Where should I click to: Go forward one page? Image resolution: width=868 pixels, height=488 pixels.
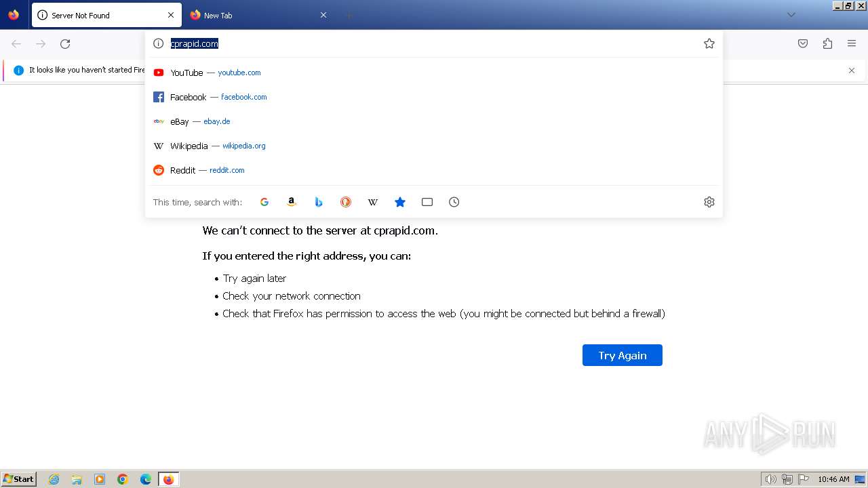[41, 44]
